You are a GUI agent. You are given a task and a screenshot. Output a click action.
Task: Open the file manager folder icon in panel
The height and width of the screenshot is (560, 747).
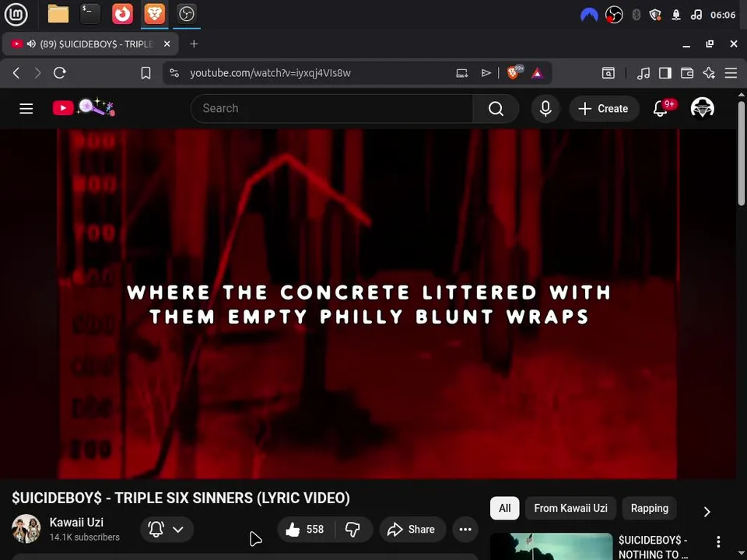(x=58, y=14)
